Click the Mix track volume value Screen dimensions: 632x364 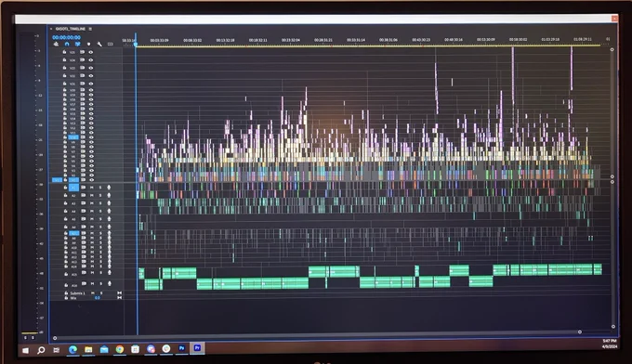[98, 298]
